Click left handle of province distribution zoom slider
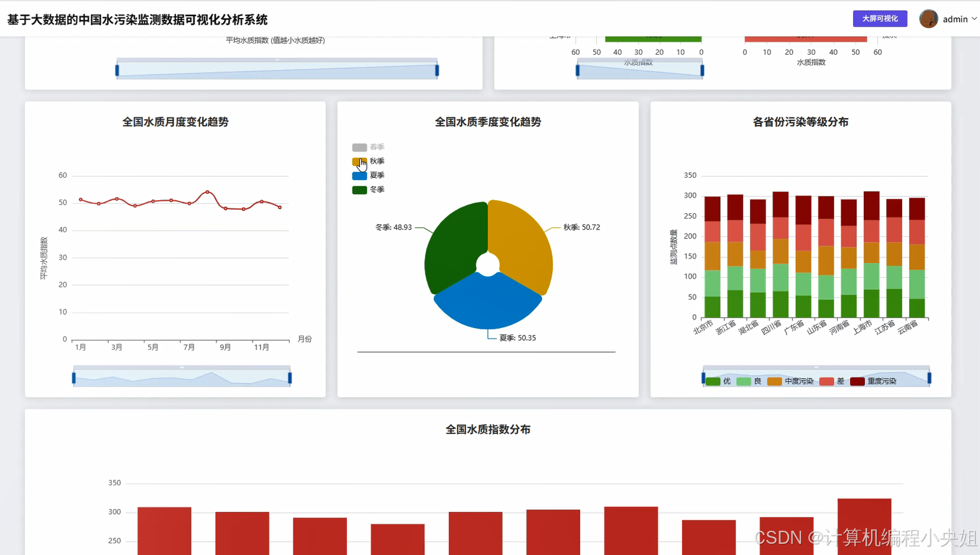This screenshot has height=555, width=980. (703, 378)
